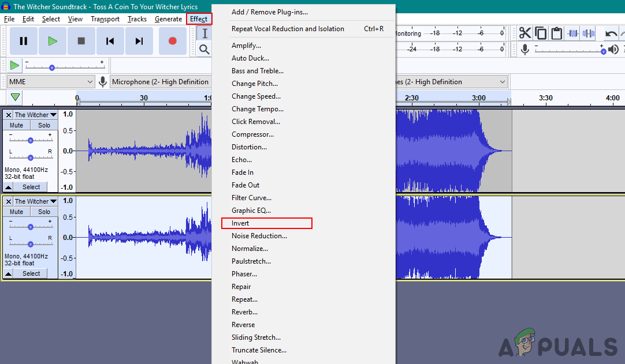The width and height of the screenshot is (625, 364).
Task: Click the 3:30 mark on timeline ruler
Action: point(546,97)
